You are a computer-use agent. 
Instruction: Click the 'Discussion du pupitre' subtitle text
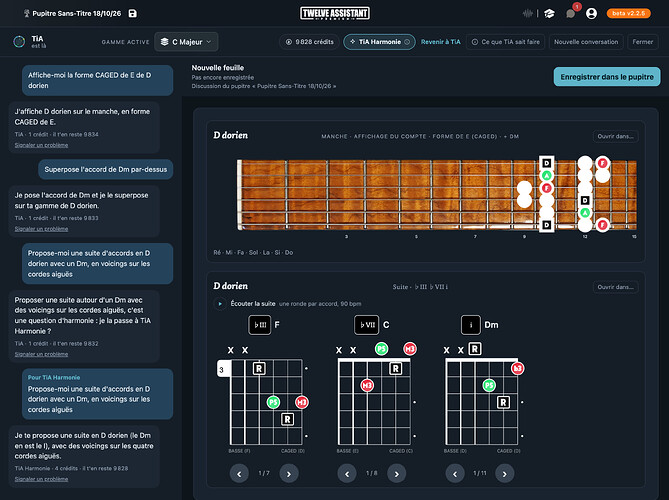pyautogui.click(x=264, y=86)
